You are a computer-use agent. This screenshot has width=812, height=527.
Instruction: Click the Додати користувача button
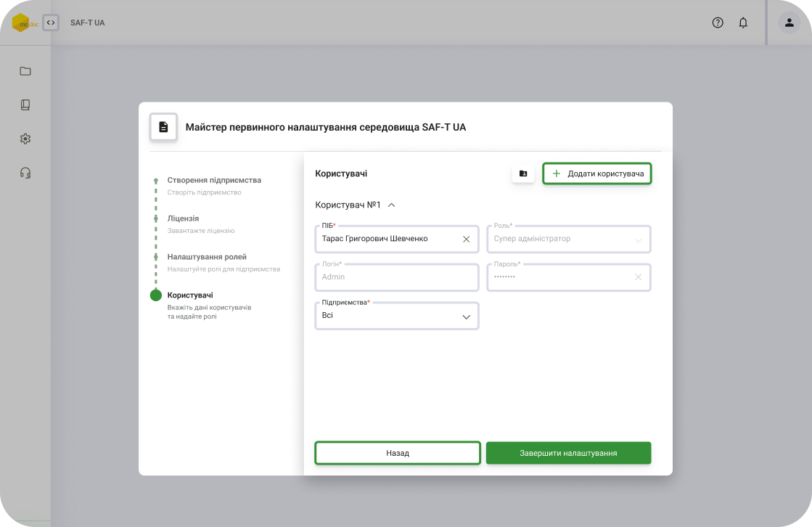597,173
